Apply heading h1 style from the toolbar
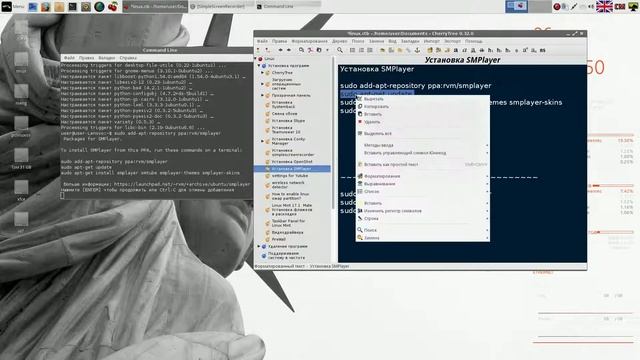This screenshot has height=360, width=640. tap(490, 50)
